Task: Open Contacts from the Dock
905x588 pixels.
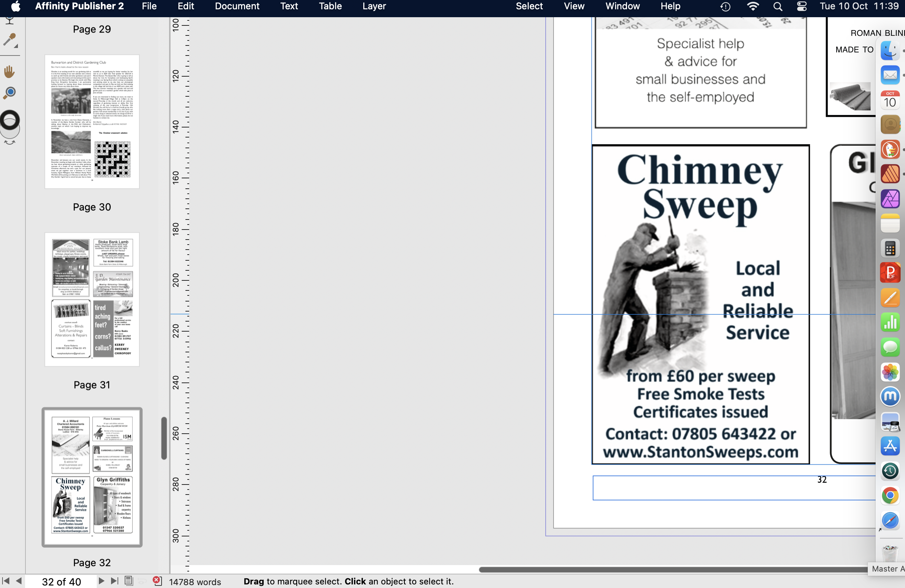Action: (890, 124)
